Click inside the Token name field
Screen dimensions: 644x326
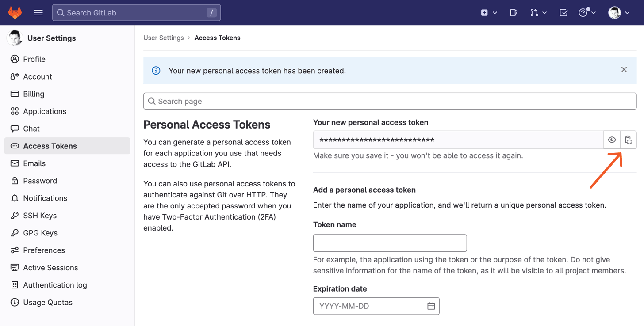[x=390, y=243]
